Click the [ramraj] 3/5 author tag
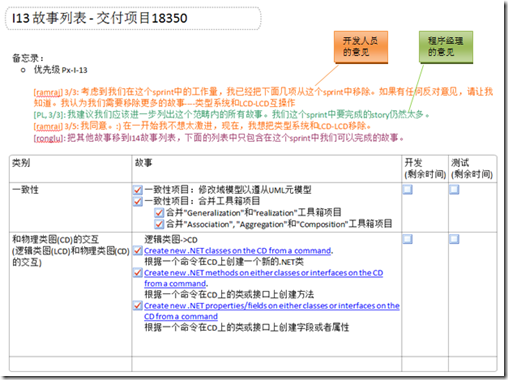The image size is (508, 380). (x=48, y=126)
